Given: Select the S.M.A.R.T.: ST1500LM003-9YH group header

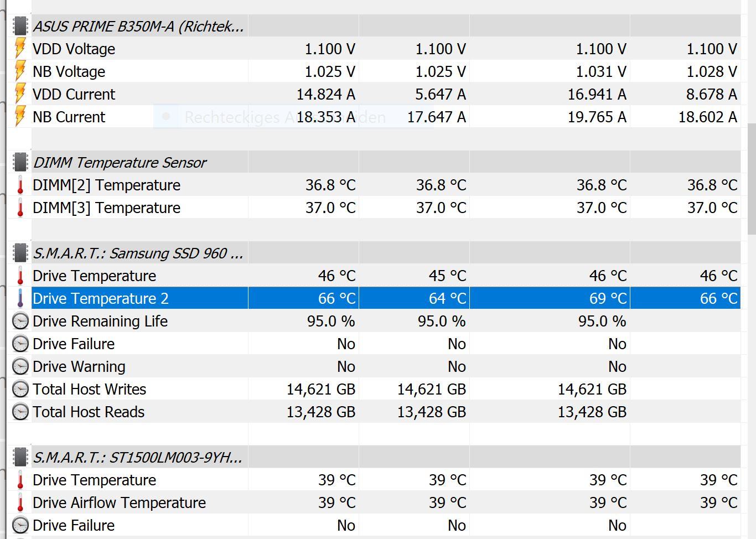Looking at the screenshot, I should (137, 458).
